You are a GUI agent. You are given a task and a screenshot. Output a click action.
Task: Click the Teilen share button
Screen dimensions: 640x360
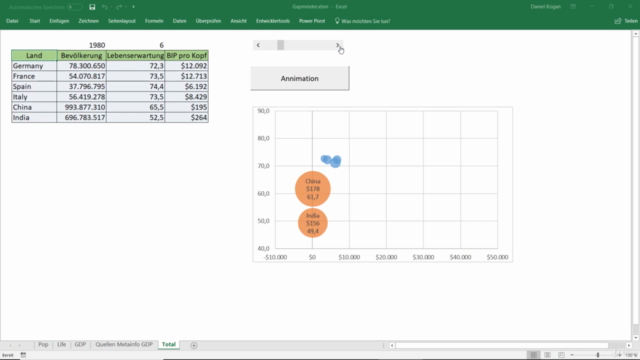point(626,21)
